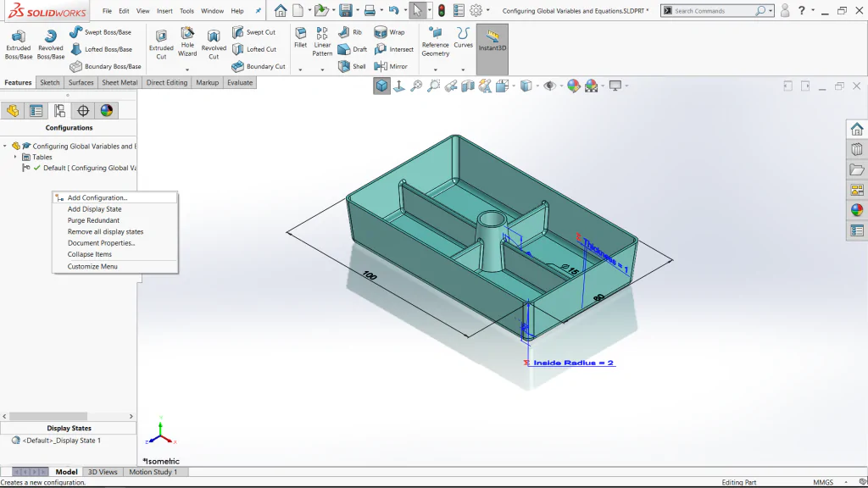The height and width of the screenshot is (488, 868).
Task: Select the Default Display State 1 entry
Action: pos(56,441)
